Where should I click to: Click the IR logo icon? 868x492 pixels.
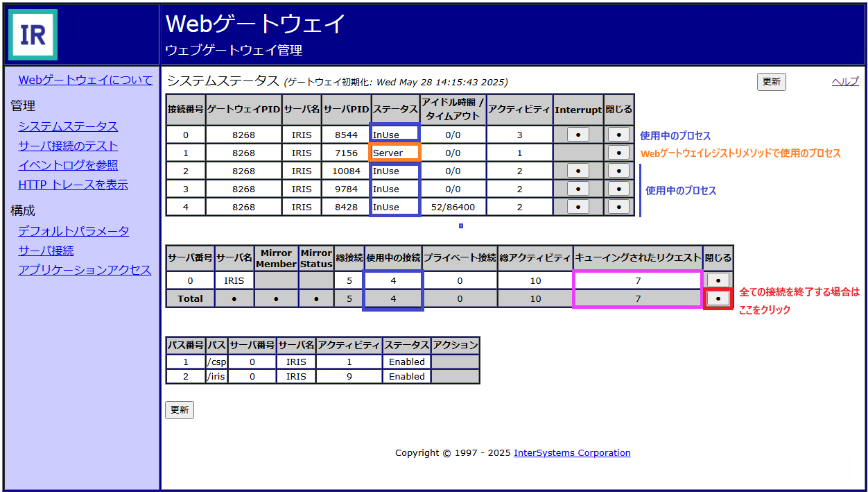point(33,35)
